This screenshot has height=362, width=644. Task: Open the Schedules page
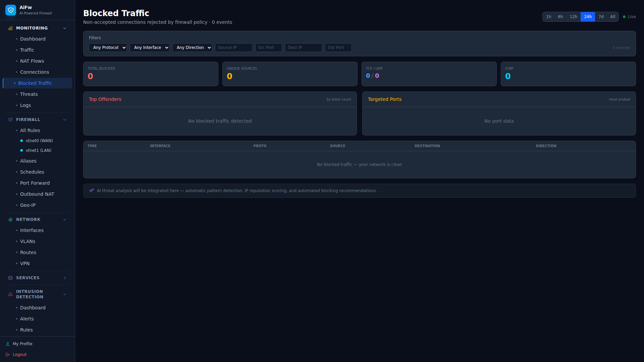(x=37, y=172)
